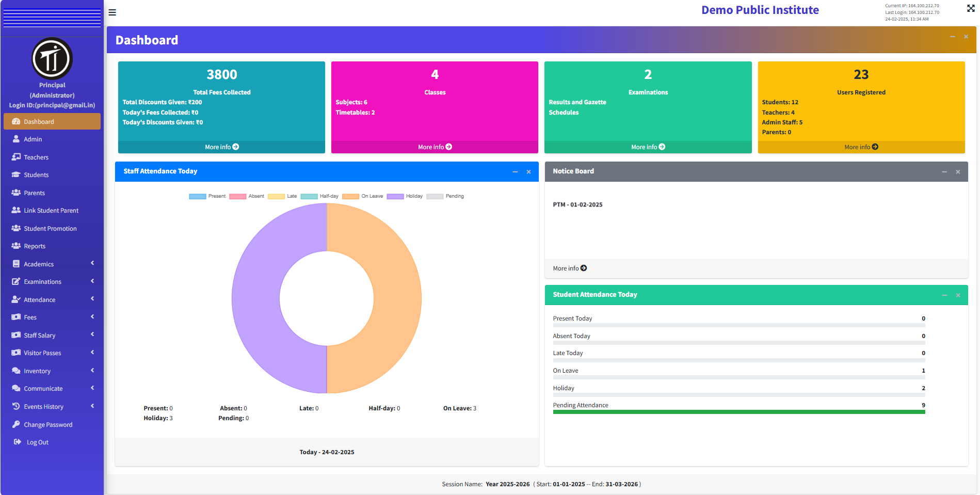
Task: Click the Results and Gazette text
Action: tap(577, 102)
